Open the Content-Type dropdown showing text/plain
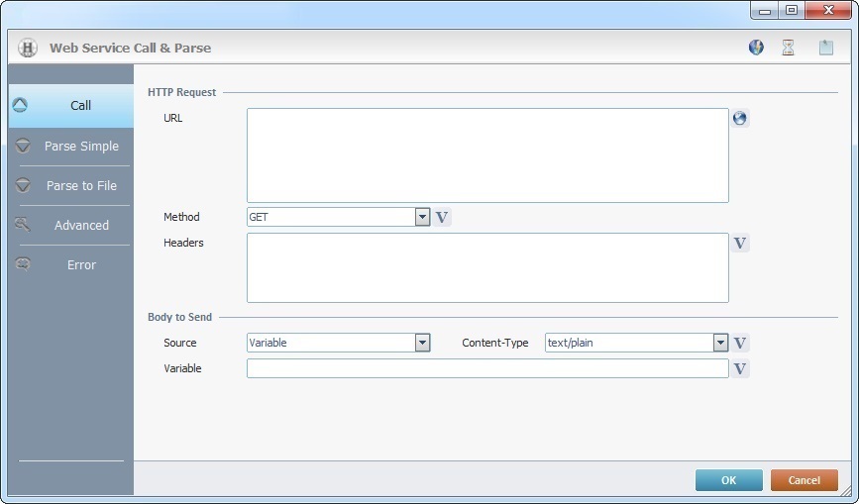859x504 pixels. coord(720,343)
